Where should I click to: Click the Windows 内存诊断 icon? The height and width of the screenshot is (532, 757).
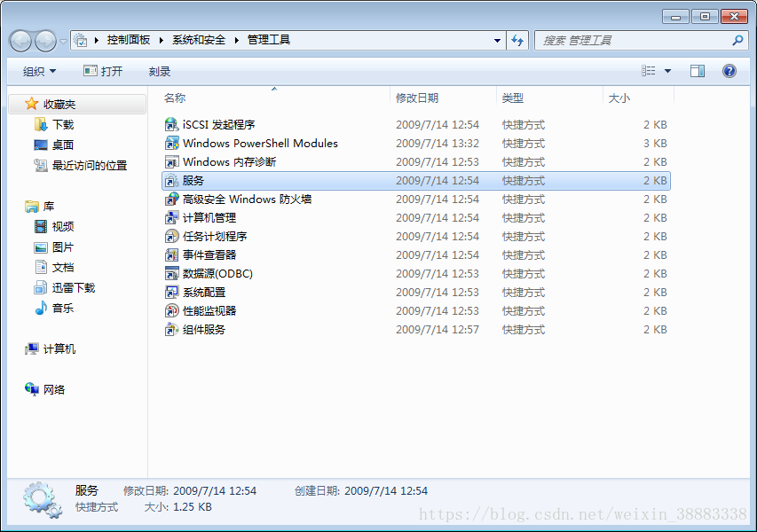pos(171,162)
